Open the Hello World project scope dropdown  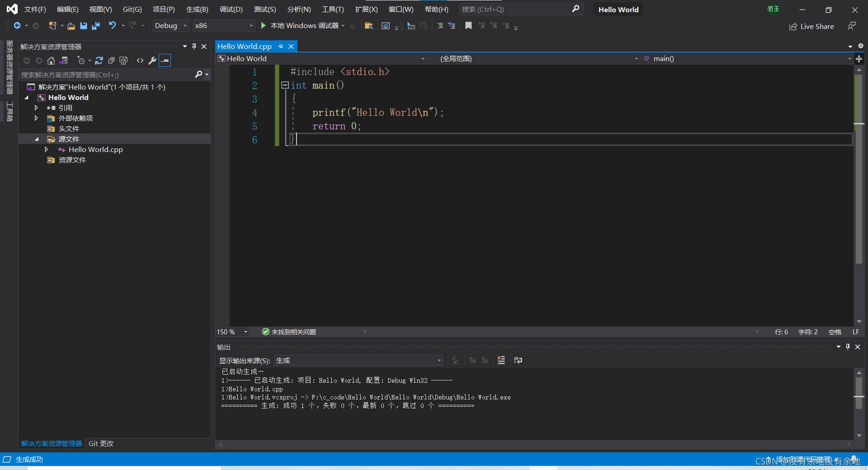[321, 59]
